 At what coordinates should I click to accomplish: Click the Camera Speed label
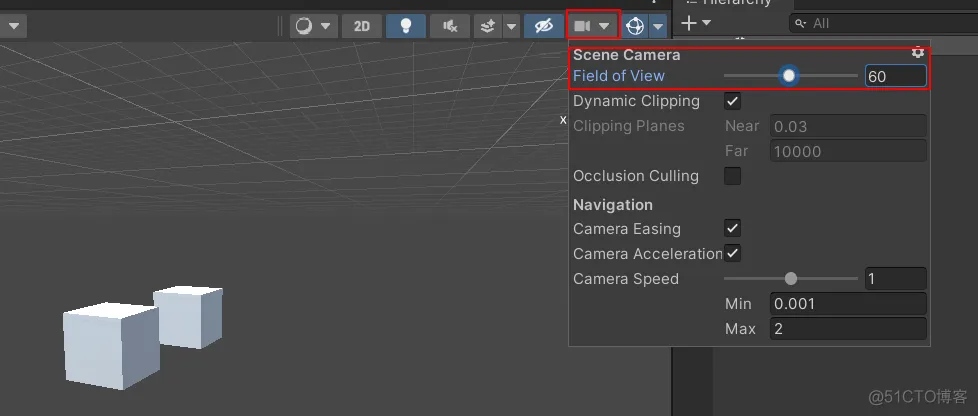pyautogui.click(x=626, y=279)
